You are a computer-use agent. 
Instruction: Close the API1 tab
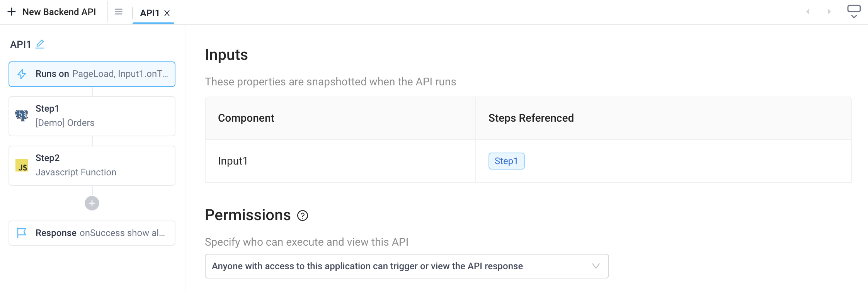pos(167,13)
